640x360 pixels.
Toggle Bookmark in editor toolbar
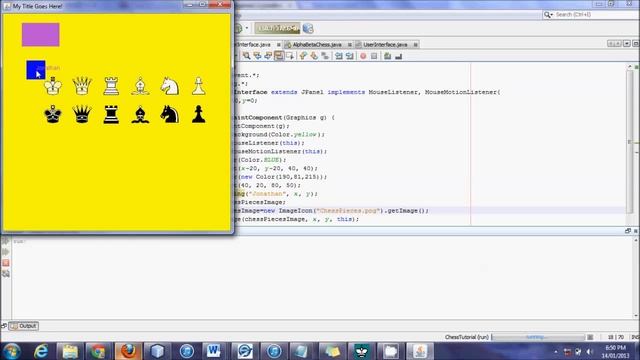click(325, 56)
